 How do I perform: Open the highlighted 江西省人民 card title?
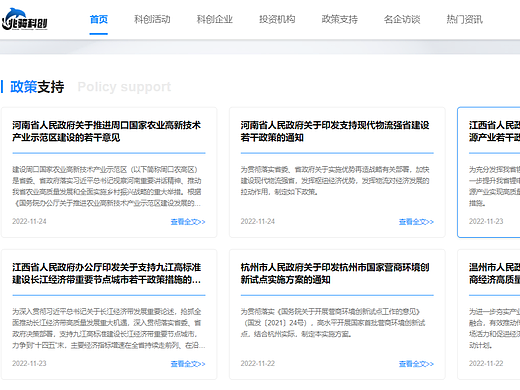click(494, 131)
